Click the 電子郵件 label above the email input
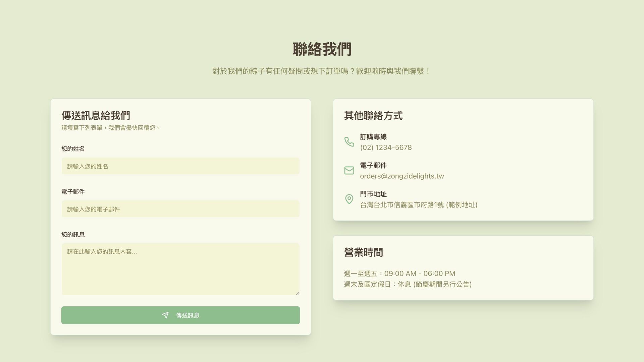 coord(73,192)
